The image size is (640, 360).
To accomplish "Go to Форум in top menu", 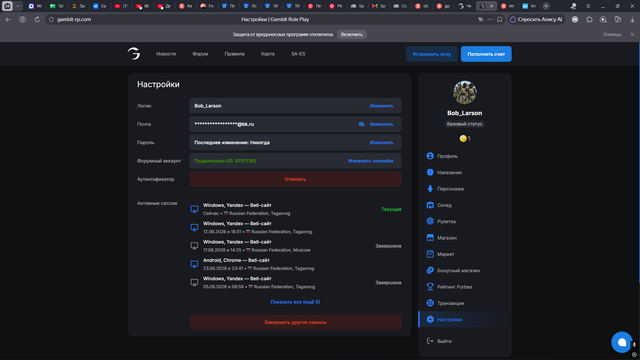I will tap(200, 54).
